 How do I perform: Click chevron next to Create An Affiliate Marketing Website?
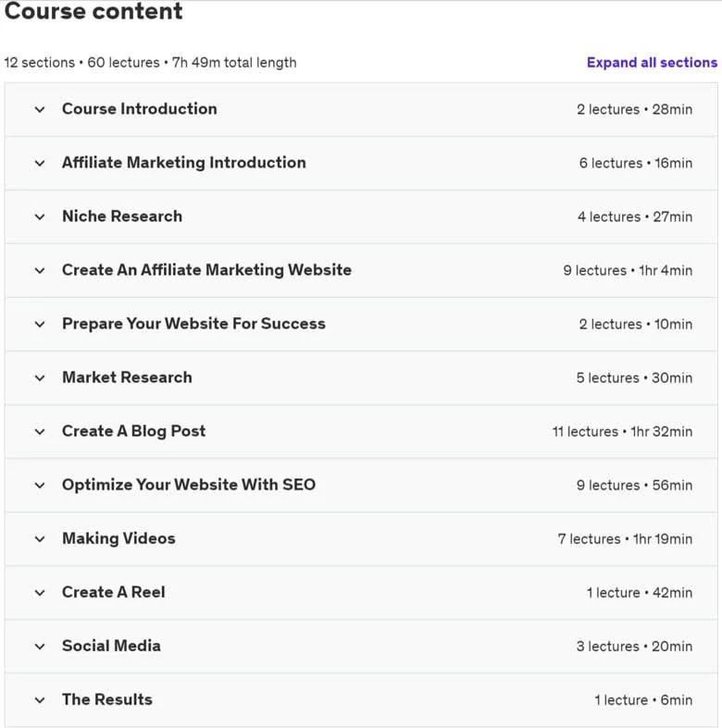40,271
